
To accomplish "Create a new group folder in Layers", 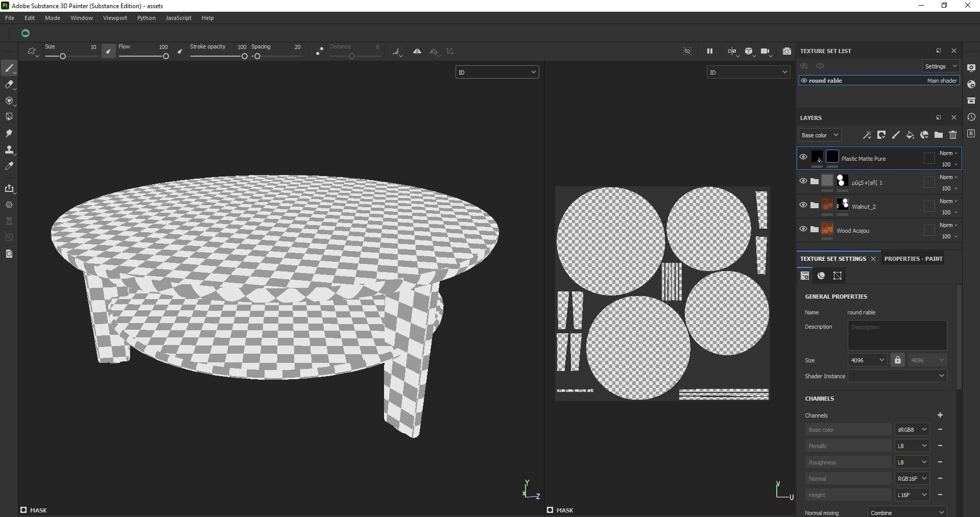I will pyautogui.click(x=939, y=135).
